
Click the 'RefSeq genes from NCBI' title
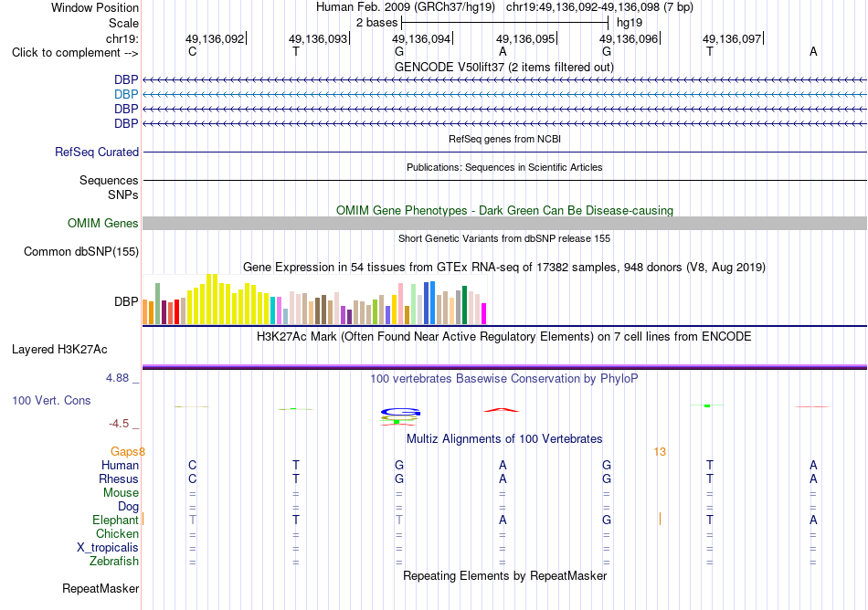[504, 139]
